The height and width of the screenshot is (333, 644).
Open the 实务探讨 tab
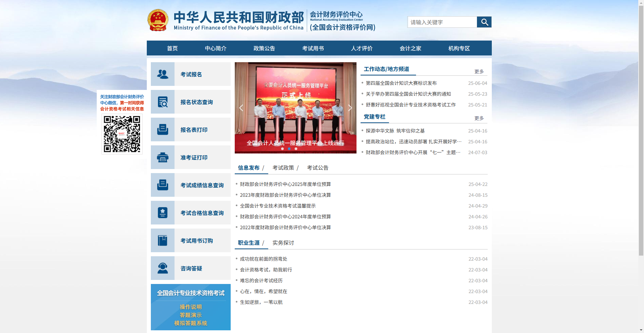[283, 242]
